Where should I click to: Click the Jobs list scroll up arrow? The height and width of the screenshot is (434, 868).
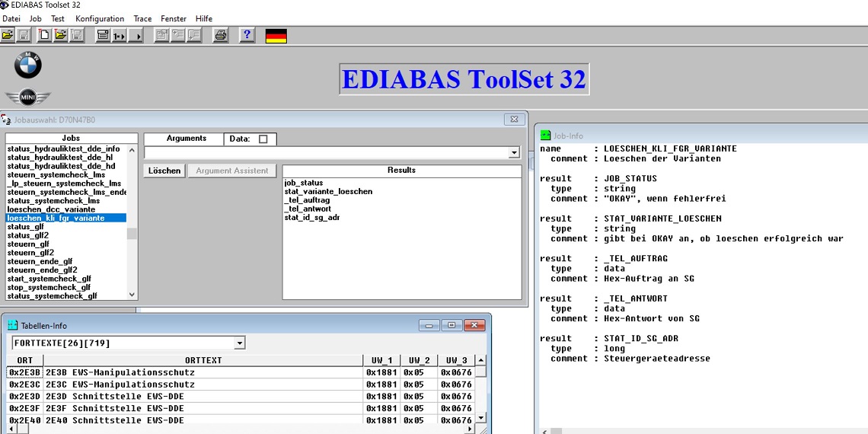(132, 149)
